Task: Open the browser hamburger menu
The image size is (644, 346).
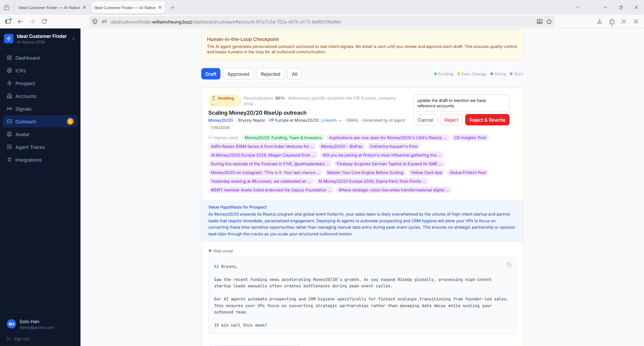Action: pyautogui.click(x=636, y=21)
